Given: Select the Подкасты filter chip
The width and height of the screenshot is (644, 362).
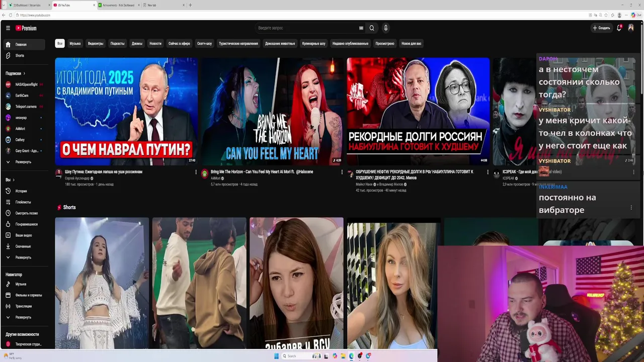Looking at the screenshot, I should click(x=117, y=44).
